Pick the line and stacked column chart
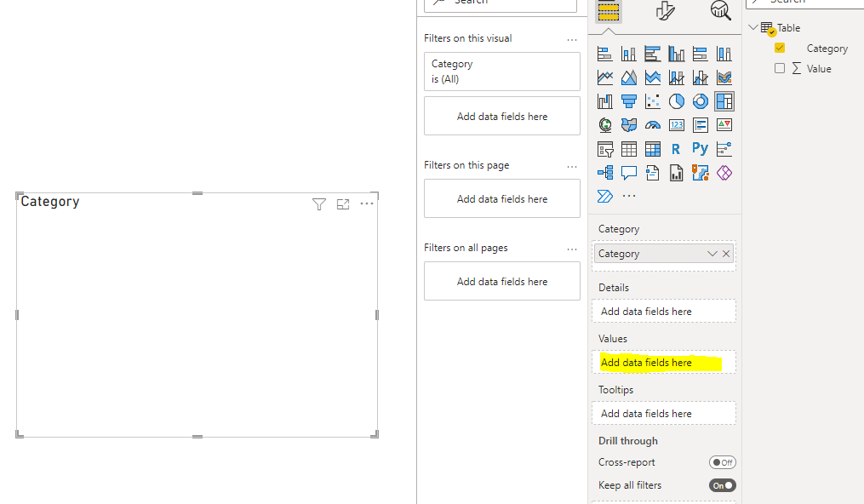Viewport: 864px width, 504px height. point(677,77)
